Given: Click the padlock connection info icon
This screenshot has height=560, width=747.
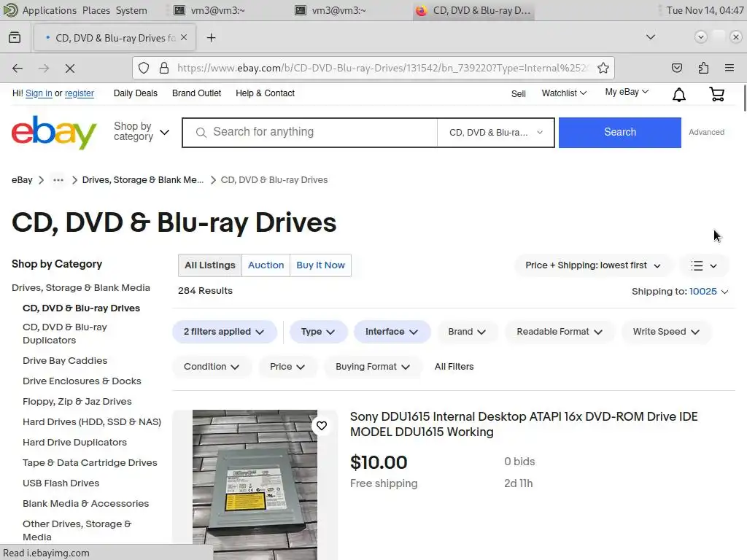Looking at the screenshot, I should tap(164, 68).
